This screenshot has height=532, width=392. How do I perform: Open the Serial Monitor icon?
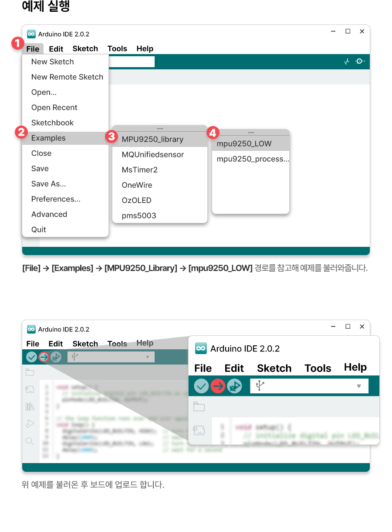(360, 61)
